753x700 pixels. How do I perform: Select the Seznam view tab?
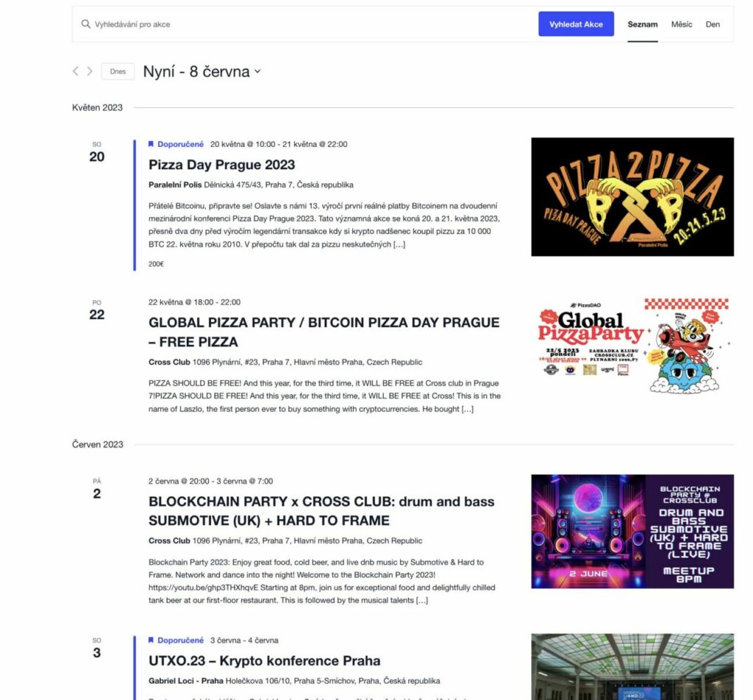[643, 24]
